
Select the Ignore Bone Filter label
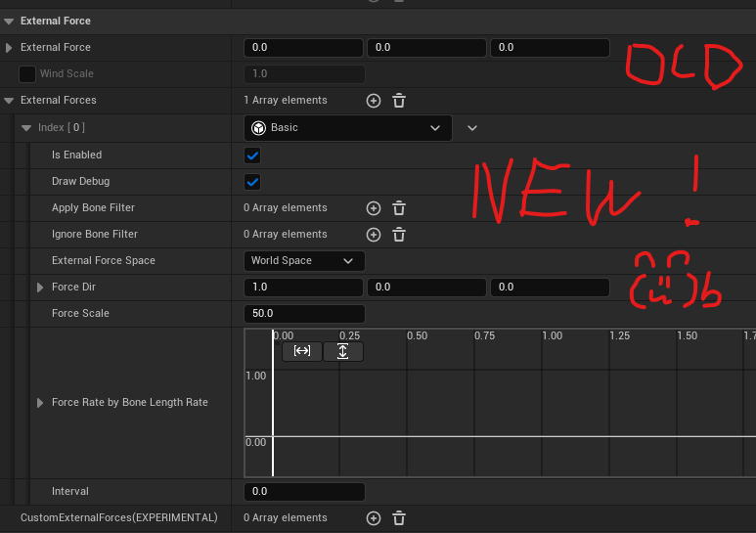[x=95, y=235]
